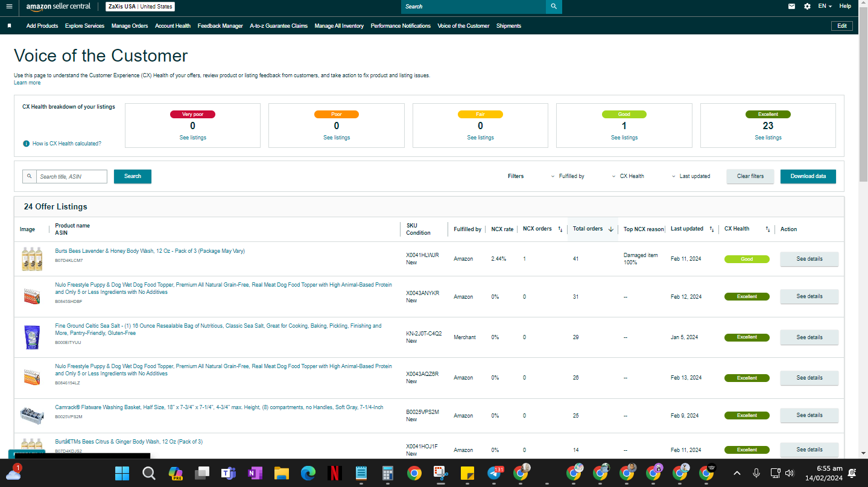Open A-to-z Guarantee Claims
Image resolution: width=868 pixels, height=487 pixels.
point(279,26)
